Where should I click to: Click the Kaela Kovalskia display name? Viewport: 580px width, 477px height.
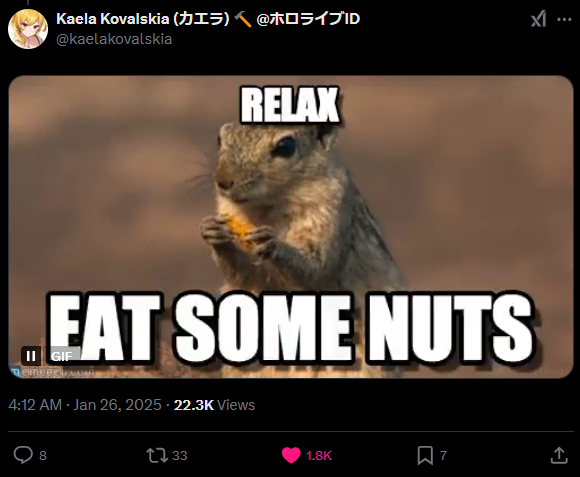click(x=143, y=18)
